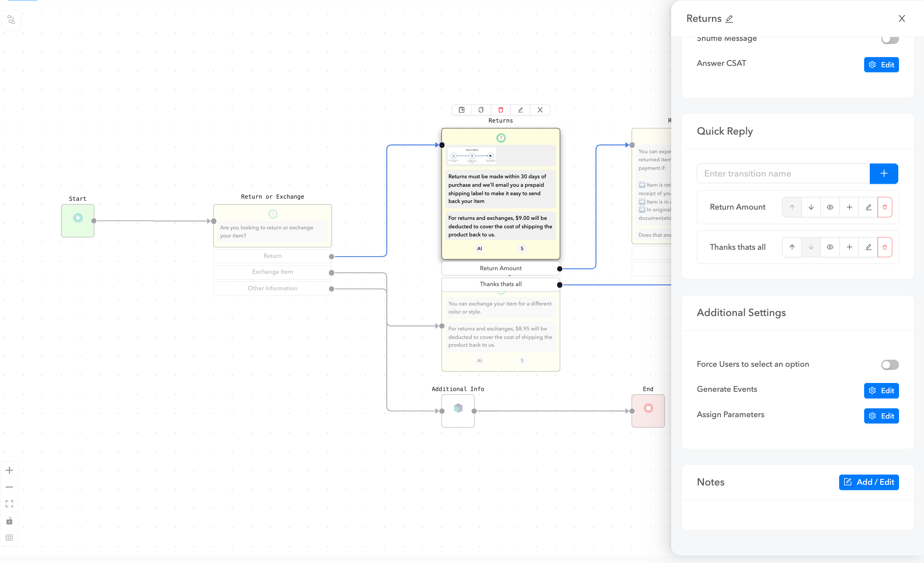Enable Force Users to select an option

pos(889,365)
